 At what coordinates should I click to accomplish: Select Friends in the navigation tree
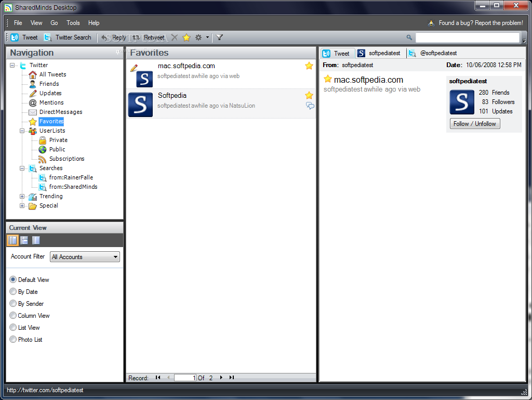click(x=49, y=84)
